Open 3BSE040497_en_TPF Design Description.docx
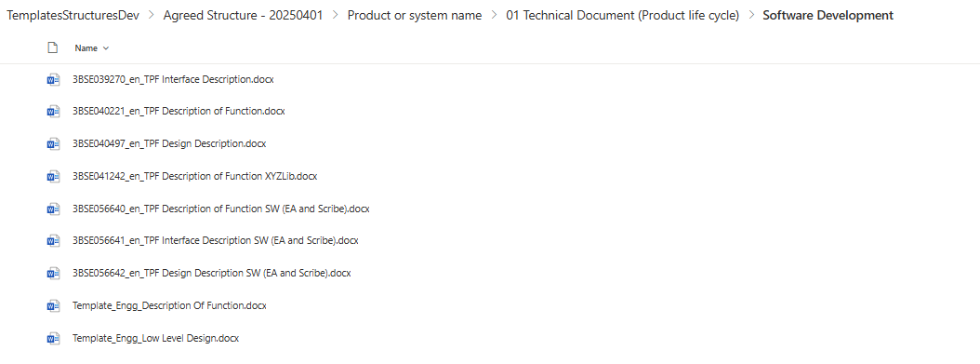 coord(169,144)
